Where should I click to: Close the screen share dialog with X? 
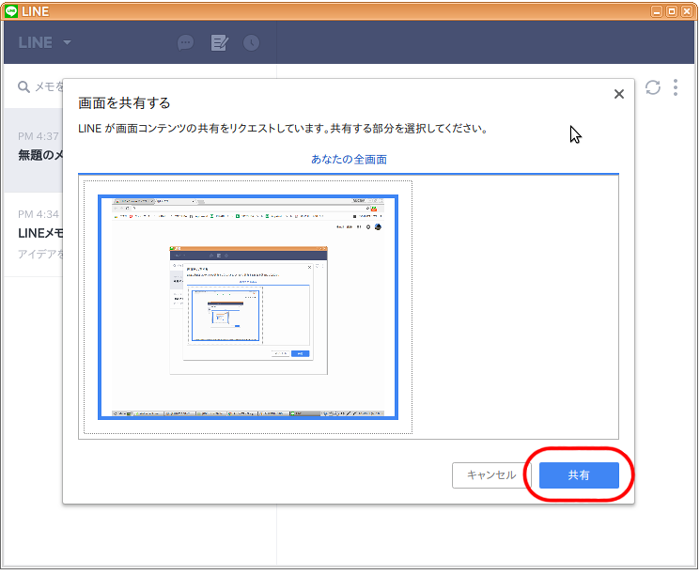pyautogui.click(x=619, y=94)
